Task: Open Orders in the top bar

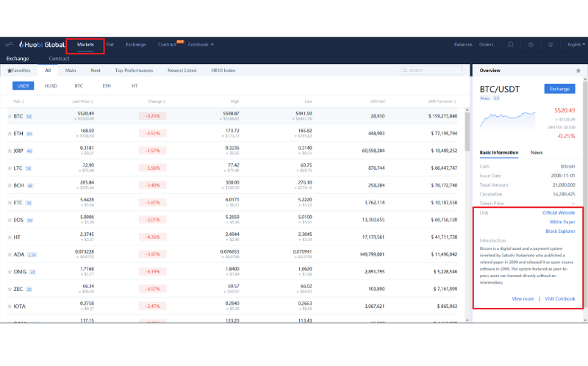Action: [x=486, y=45]
